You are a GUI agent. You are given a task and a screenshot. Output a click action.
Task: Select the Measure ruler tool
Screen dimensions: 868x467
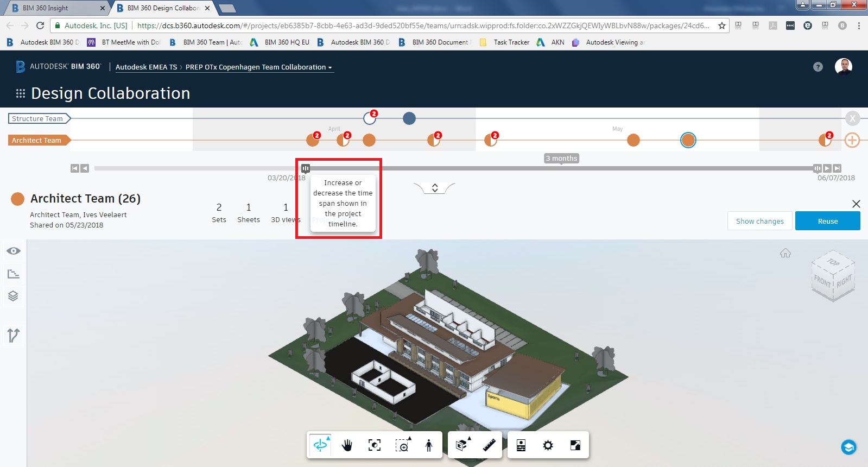coord(489,445)
